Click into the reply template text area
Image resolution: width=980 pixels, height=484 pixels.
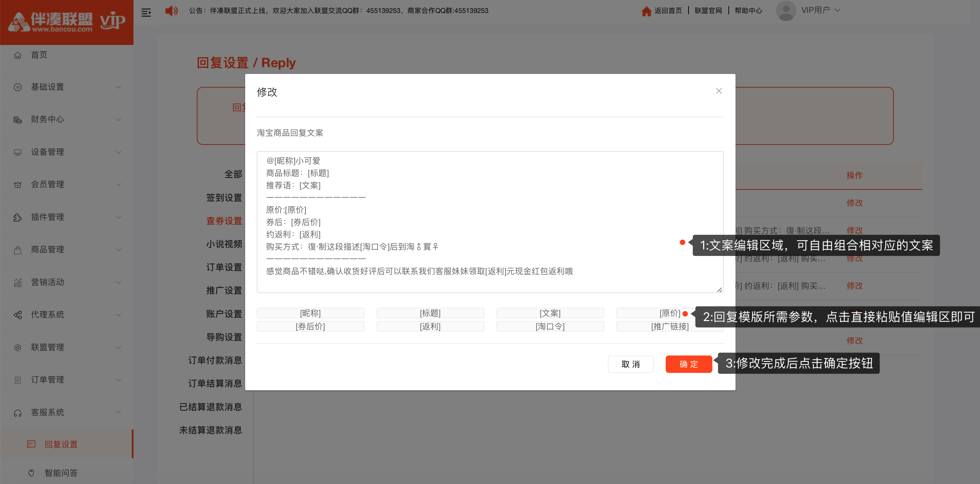click(490, 222)
